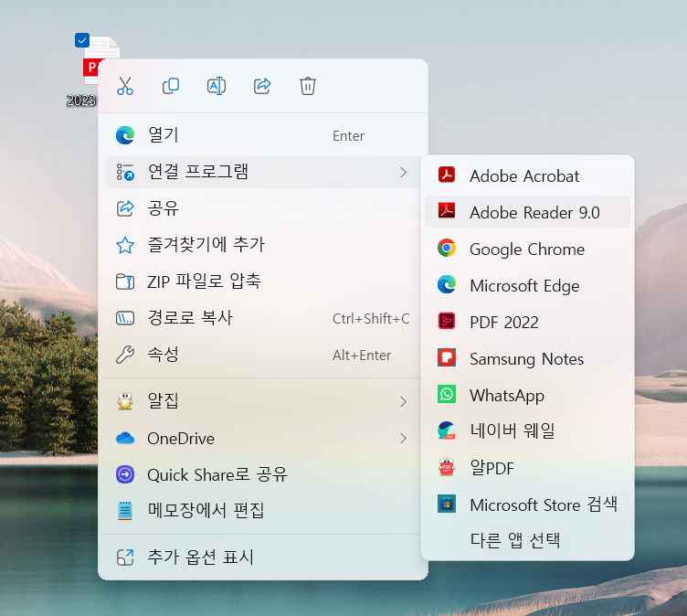Choose ZIP 파일로 압축 option

tap(262, 281)
